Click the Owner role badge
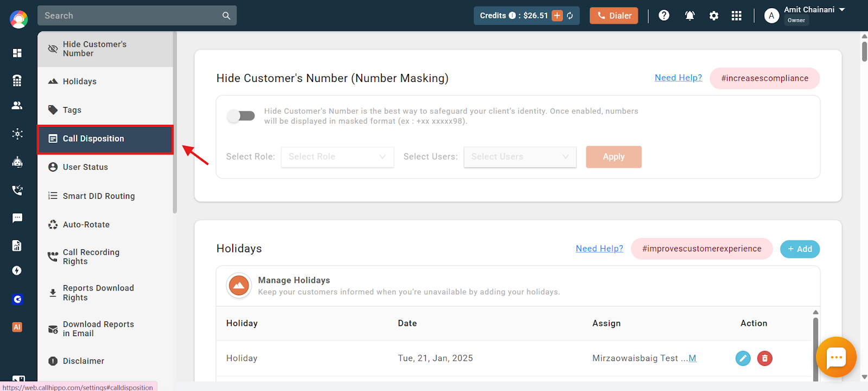 796,21
